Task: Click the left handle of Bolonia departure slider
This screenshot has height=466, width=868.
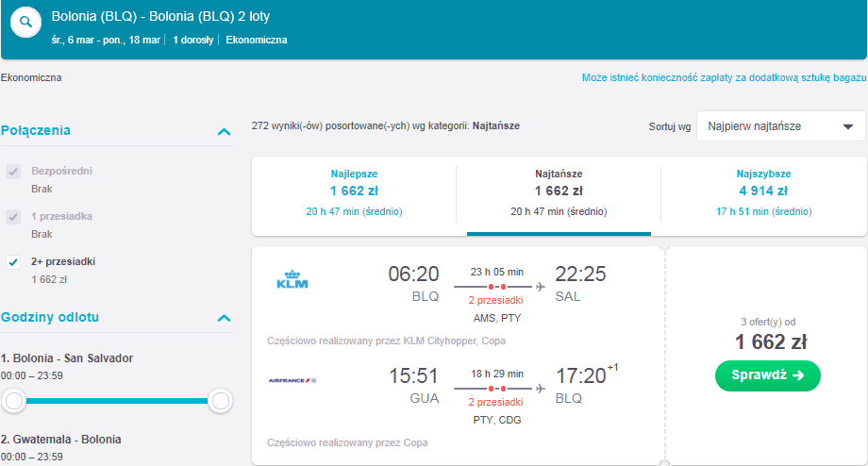Action: pyautogui.click(x=14, y=401)
